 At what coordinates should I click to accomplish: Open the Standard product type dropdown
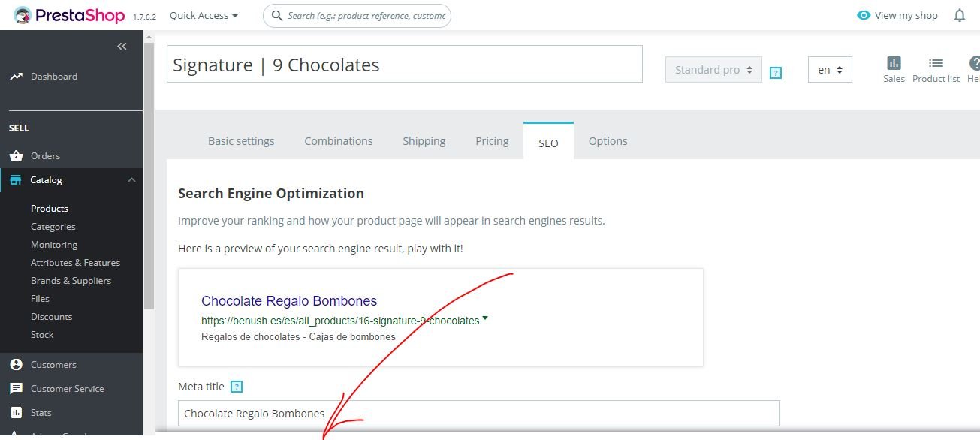click(x=713, y=70)
